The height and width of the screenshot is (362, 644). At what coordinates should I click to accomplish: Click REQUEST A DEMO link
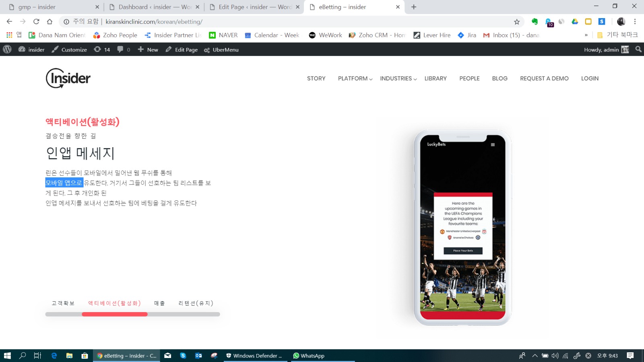(544, 78)
